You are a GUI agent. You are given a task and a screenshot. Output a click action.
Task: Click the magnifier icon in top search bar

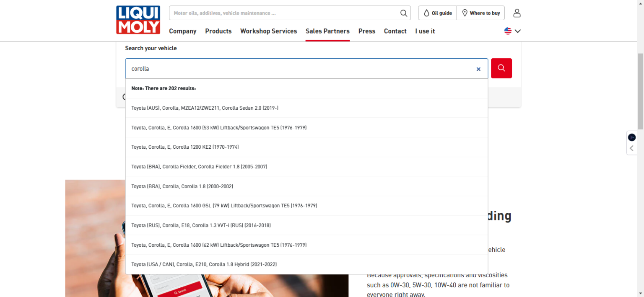[x=403, y=13]
